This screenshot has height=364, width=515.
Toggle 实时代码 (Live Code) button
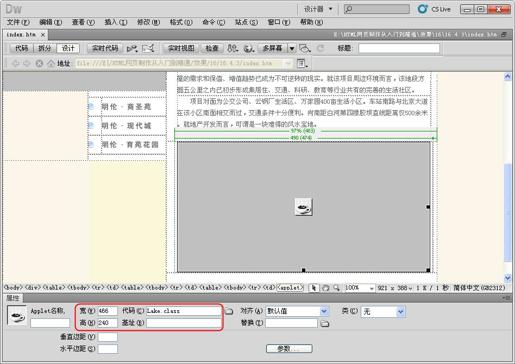[105, 48]
